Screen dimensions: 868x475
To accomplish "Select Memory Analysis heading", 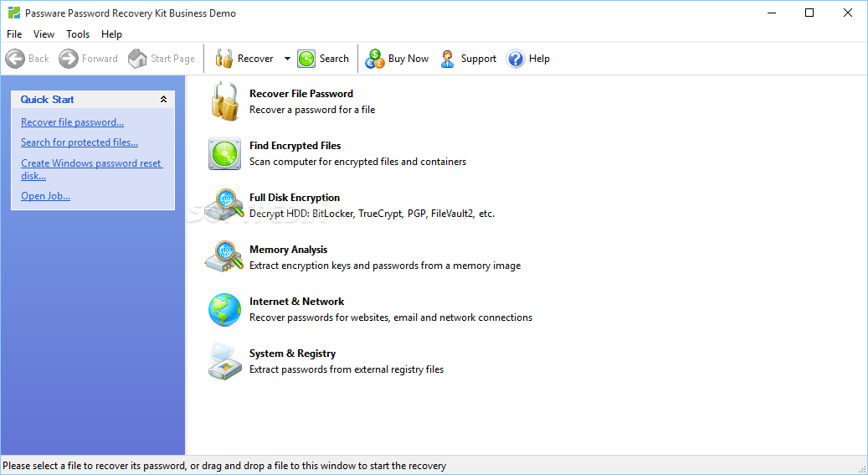I will tap(289, 250).
